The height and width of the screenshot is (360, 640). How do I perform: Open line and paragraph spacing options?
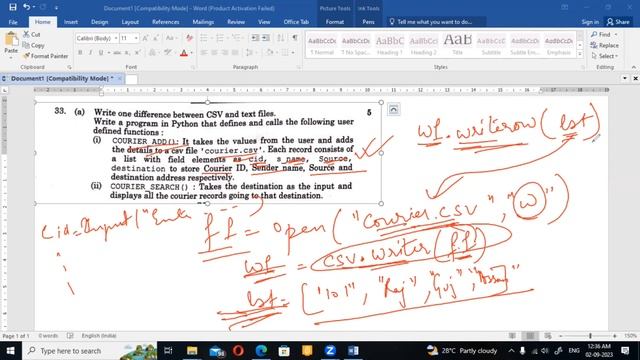[x=249, y=53]
